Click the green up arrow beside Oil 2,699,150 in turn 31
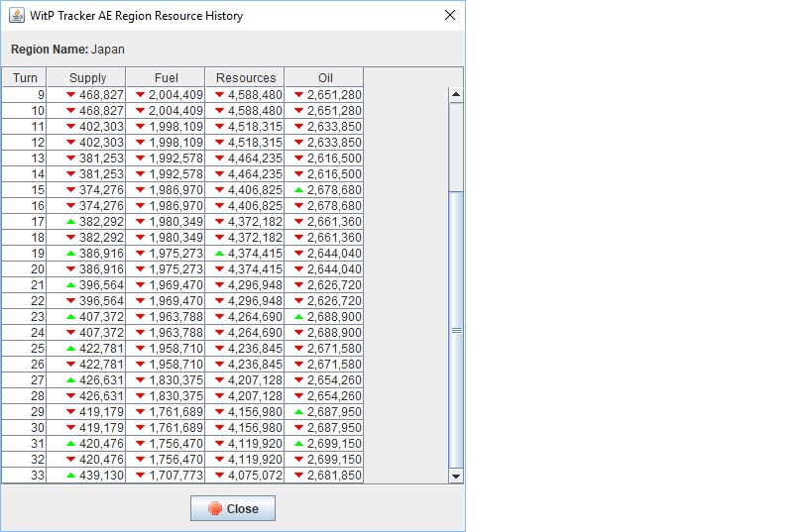Screen dimensions: 812x532 coord(298,444)
